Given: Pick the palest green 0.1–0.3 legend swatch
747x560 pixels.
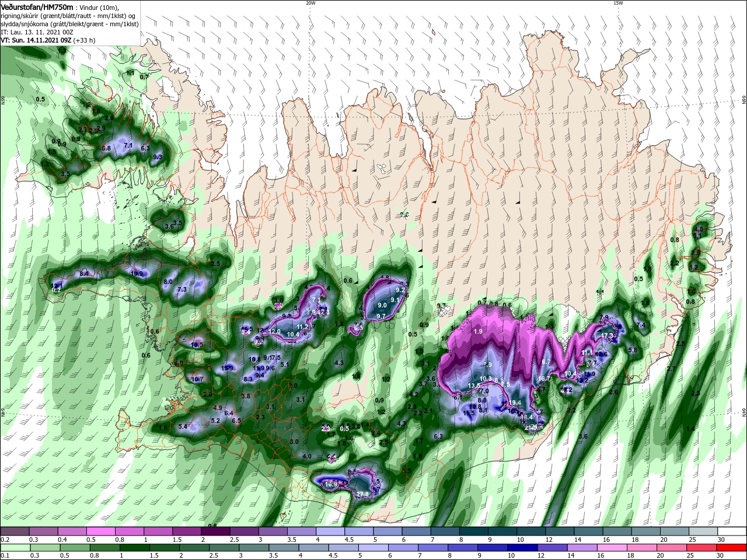Looking at the screenshot, I should 15,548.
